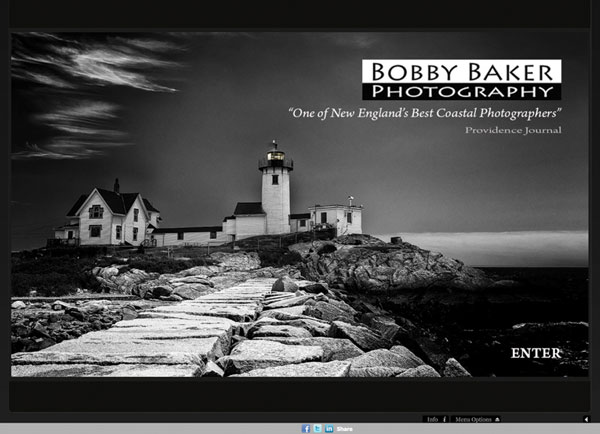Open the Info panel button
This screenshot has width=600, height=434.
[x=436, y=419]
